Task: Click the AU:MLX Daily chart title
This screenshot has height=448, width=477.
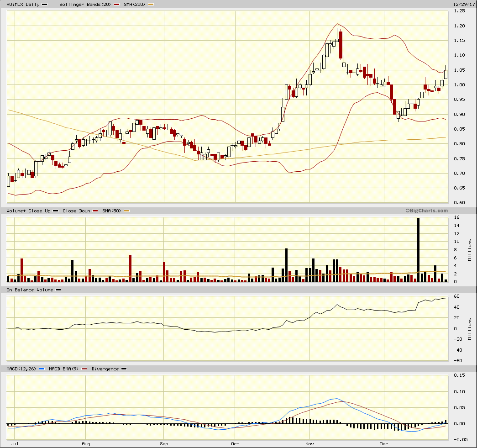Action: 23,4
